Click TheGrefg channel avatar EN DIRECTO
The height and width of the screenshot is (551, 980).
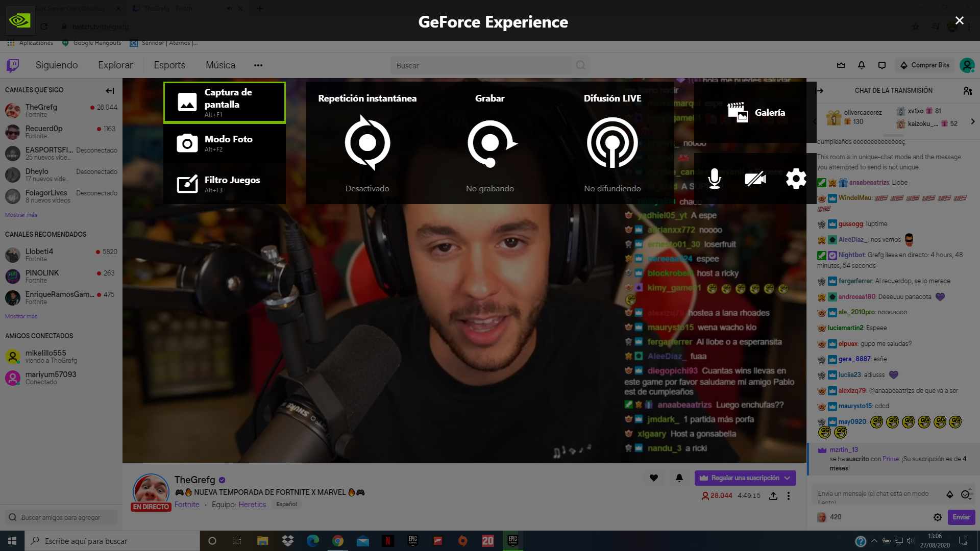tap(151, 492)
